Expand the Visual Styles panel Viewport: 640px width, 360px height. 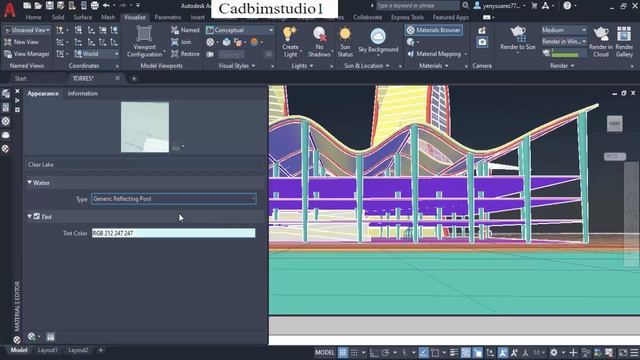[x=237, y=66]
